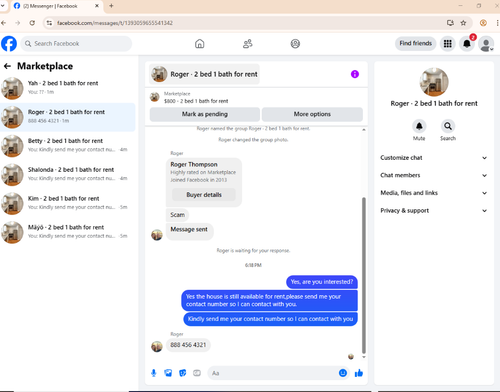The width and height of the screenshot is (500, 392).
Task: Search in conversation via magnifier icon
Action: coord(448,126)
